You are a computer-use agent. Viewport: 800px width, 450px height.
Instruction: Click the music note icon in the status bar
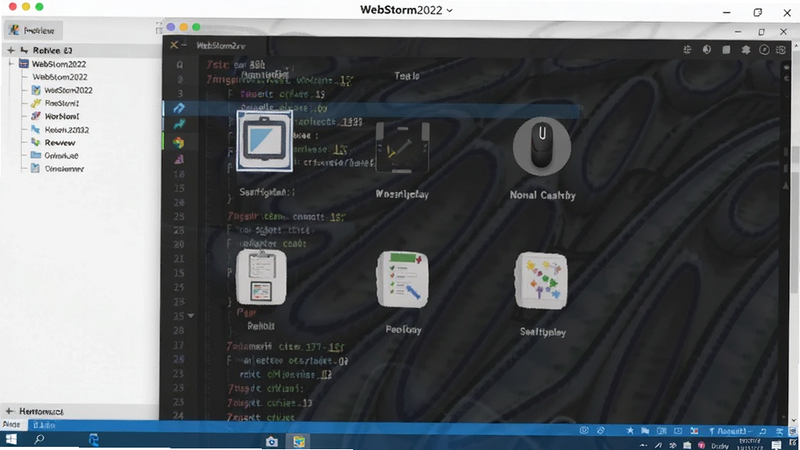tap(763, 432)
